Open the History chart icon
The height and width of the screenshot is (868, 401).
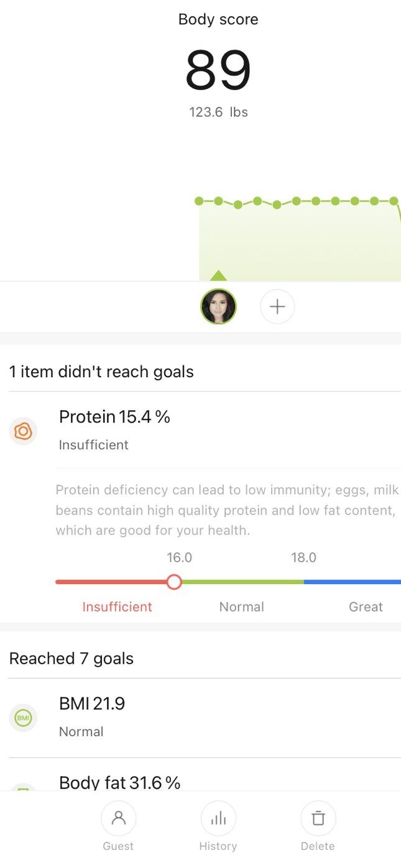(218, 818)
